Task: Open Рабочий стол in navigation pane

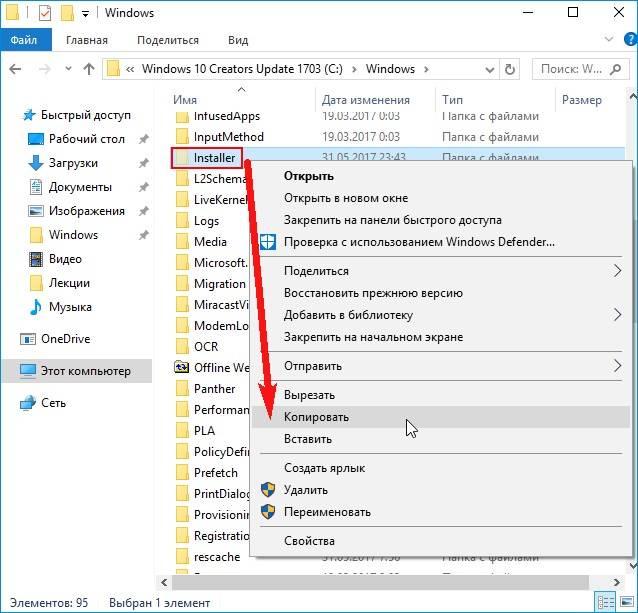Action: pyautogui.click(x=87, y=139)
